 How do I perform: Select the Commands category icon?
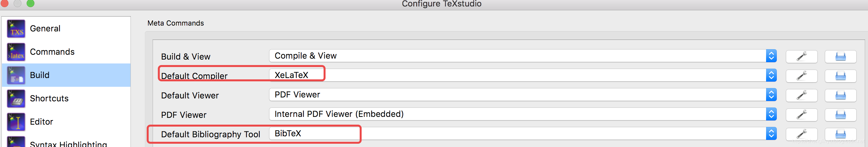pos(16,52)
